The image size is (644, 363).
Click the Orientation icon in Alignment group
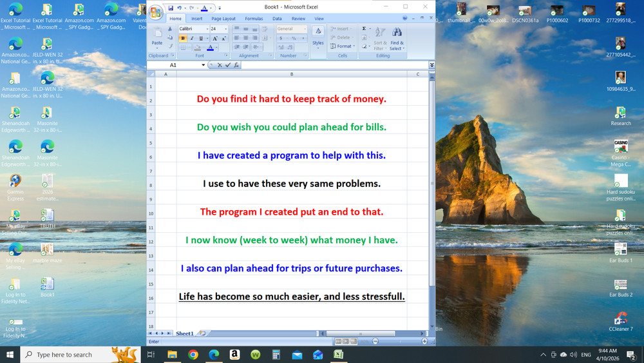(x=256, y=47)
